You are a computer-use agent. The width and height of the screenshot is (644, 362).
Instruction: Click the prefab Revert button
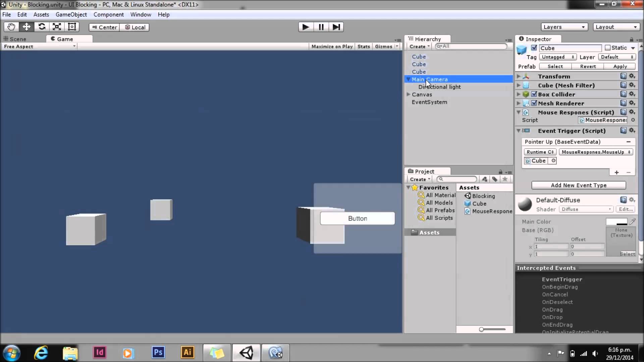click(x=588, y=66)
